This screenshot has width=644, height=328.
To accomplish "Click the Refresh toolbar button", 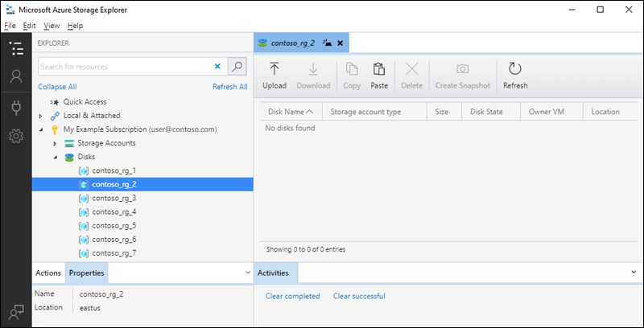I will pos(515,76).
